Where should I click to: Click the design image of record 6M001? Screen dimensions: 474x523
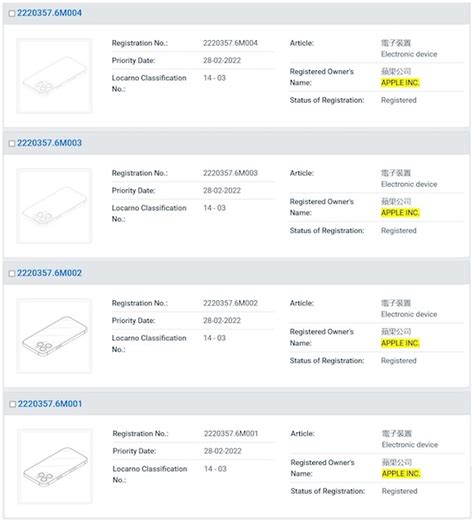click(x=55, y=467)
